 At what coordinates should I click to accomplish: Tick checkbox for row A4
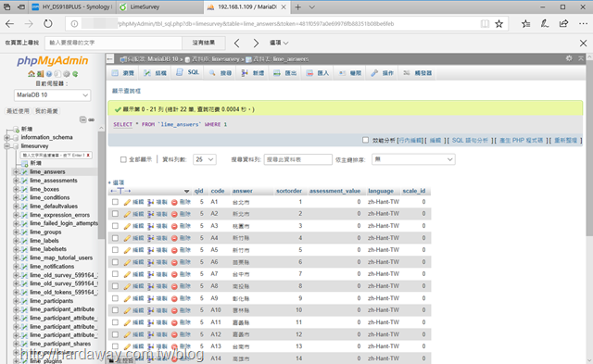115,238
